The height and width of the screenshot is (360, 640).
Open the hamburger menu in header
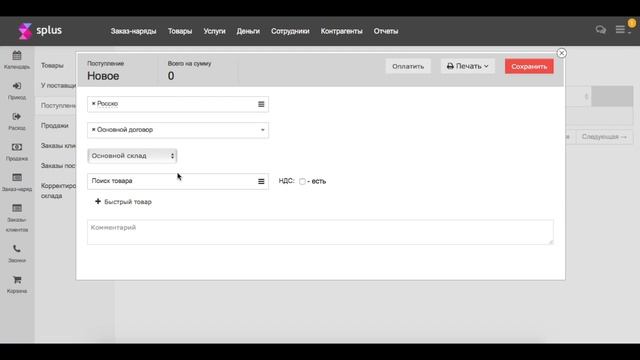coord(620,29)
